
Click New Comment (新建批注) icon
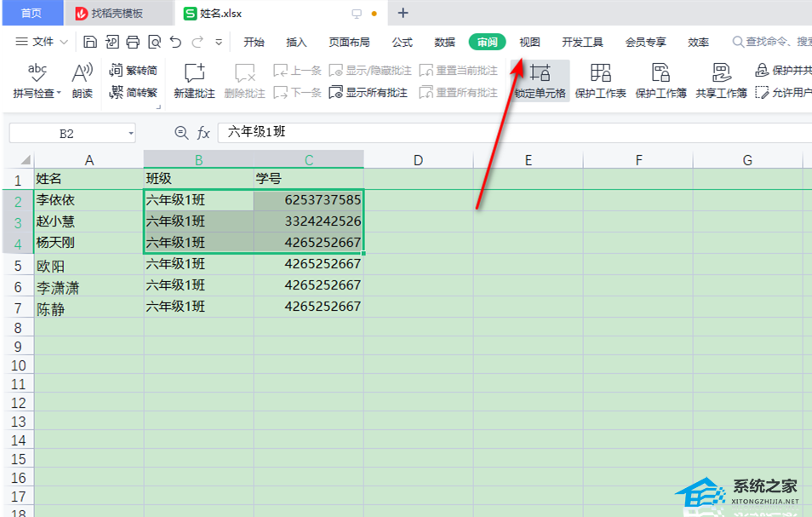pyautogui.click(x=195, y=82)
